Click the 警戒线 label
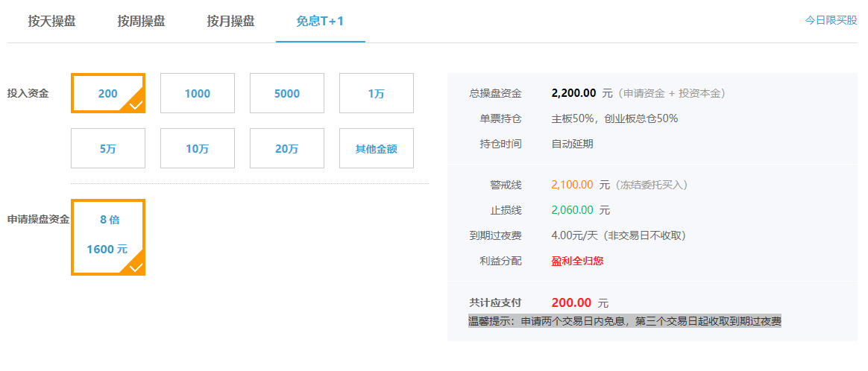Viewport: 868px width, 371px height. pyautogui.click(x=506, y=185)
